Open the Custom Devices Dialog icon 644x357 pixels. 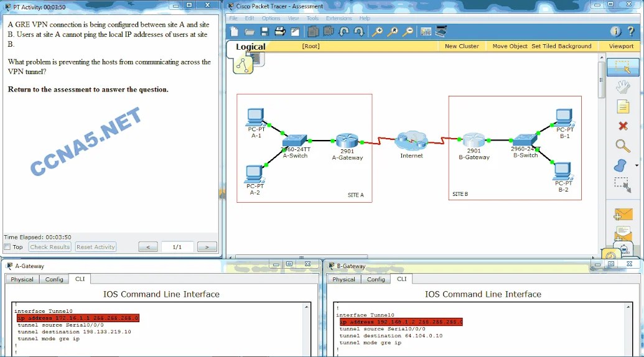[441, 32]
